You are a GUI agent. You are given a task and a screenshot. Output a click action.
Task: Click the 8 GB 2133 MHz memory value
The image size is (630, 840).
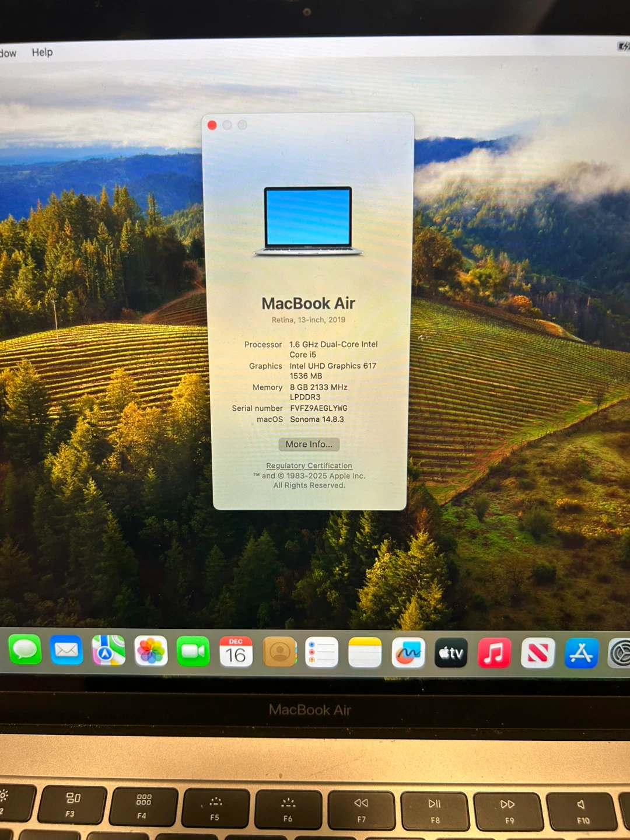(x=318, y=392)
